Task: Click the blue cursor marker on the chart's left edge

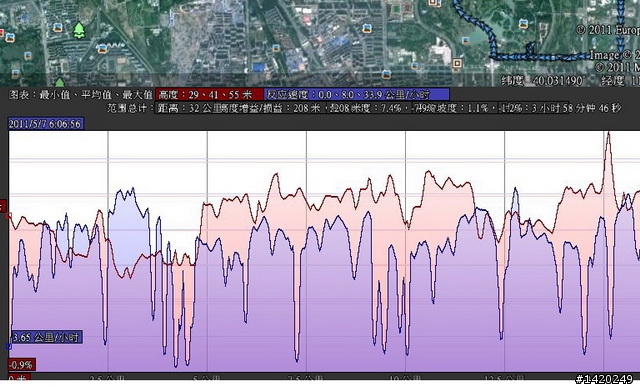Action: pos(9,346)
